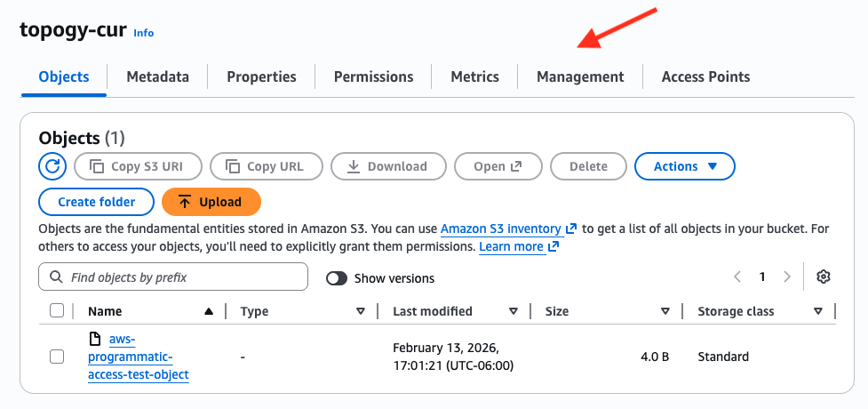
Task: Select all objects header checkbox
Action: tap(57, 310)
